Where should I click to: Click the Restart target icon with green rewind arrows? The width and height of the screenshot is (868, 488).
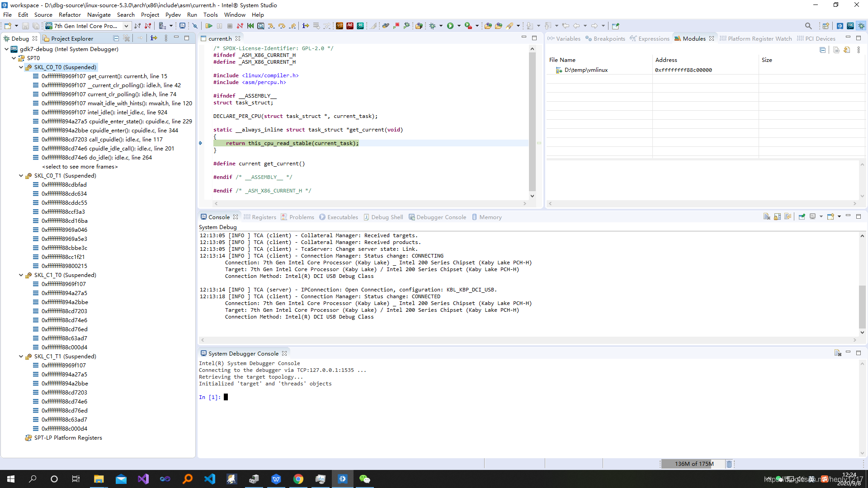250,26
